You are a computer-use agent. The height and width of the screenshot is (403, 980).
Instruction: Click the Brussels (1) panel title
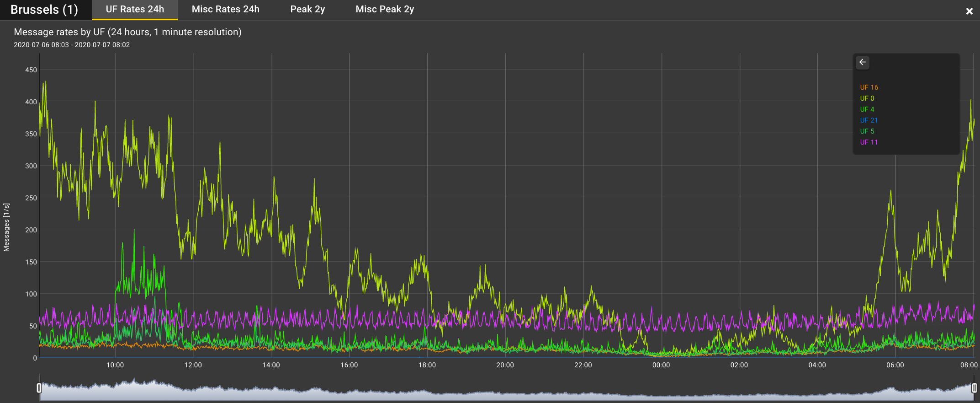(44, 10)
